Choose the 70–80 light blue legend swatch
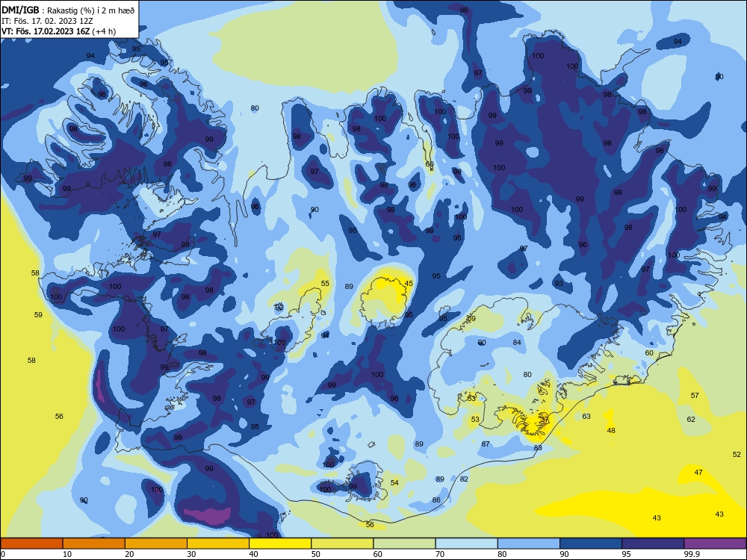 click(466, 544)
